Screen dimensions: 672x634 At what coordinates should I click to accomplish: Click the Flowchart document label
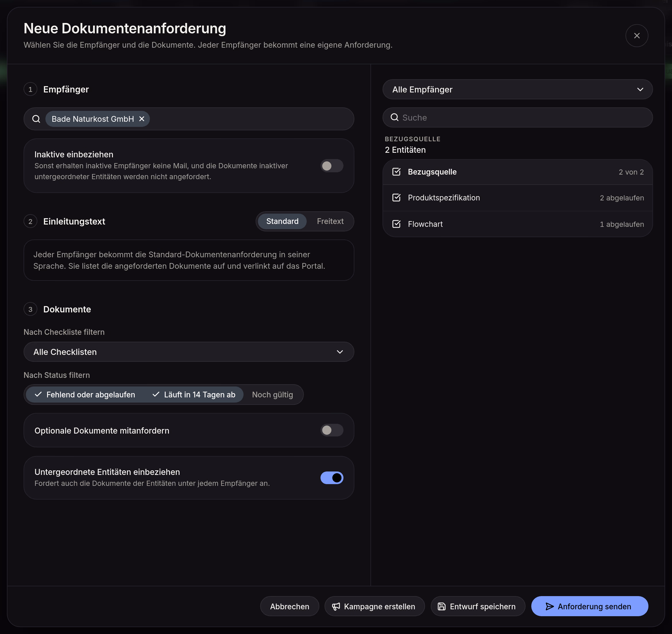425,224
